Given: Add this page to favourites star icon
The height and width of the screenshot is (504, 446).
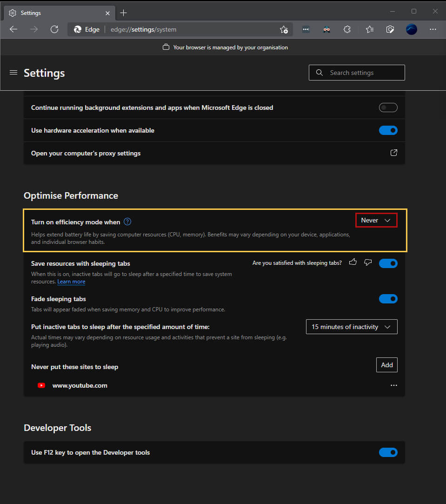Looking at the screenshot, I should point(284,30).
